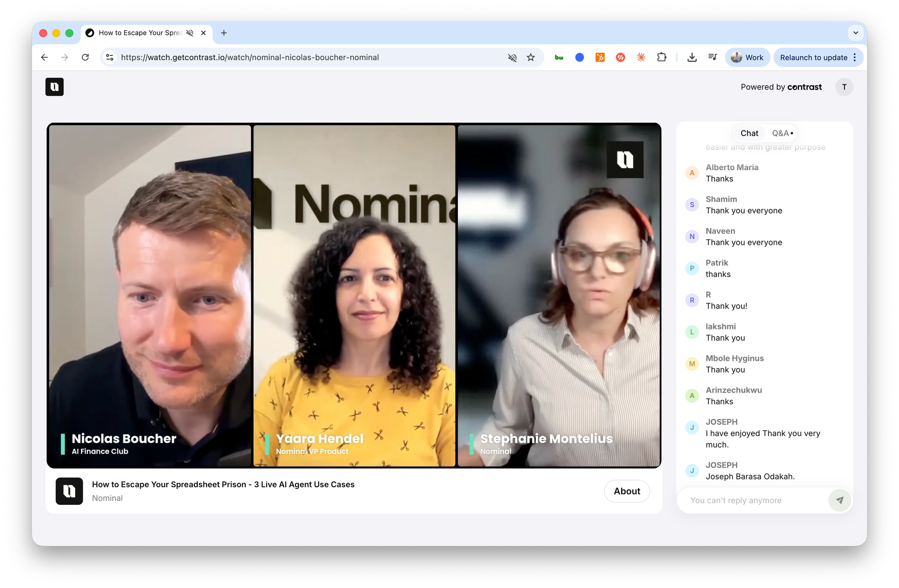Open Chrome three-dot menu
The height and width of the screenshot is (588, 899).
coord(855,57)
